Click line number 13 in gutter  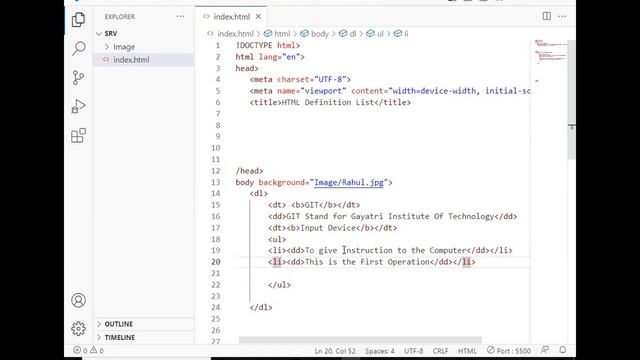click(216, 182)
